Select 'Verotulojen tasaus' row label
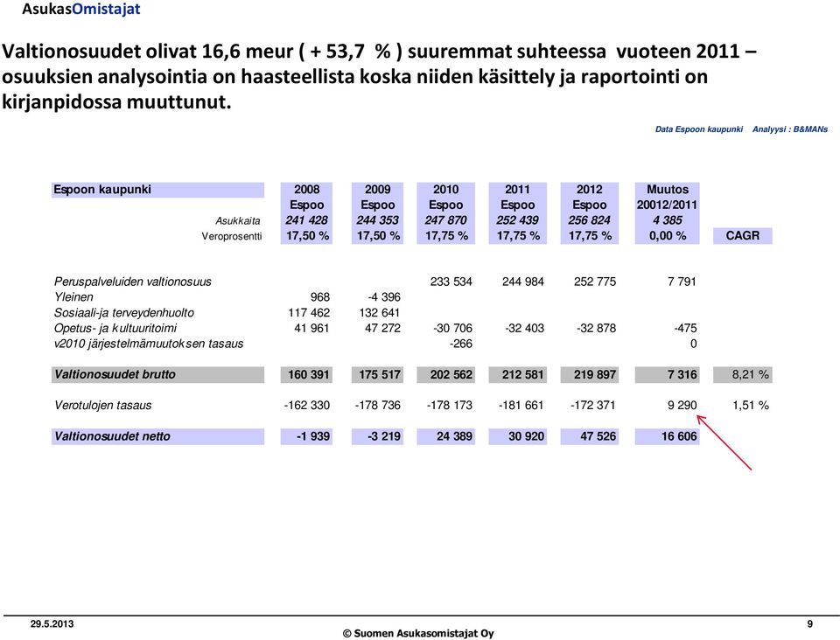 point(103,406)
